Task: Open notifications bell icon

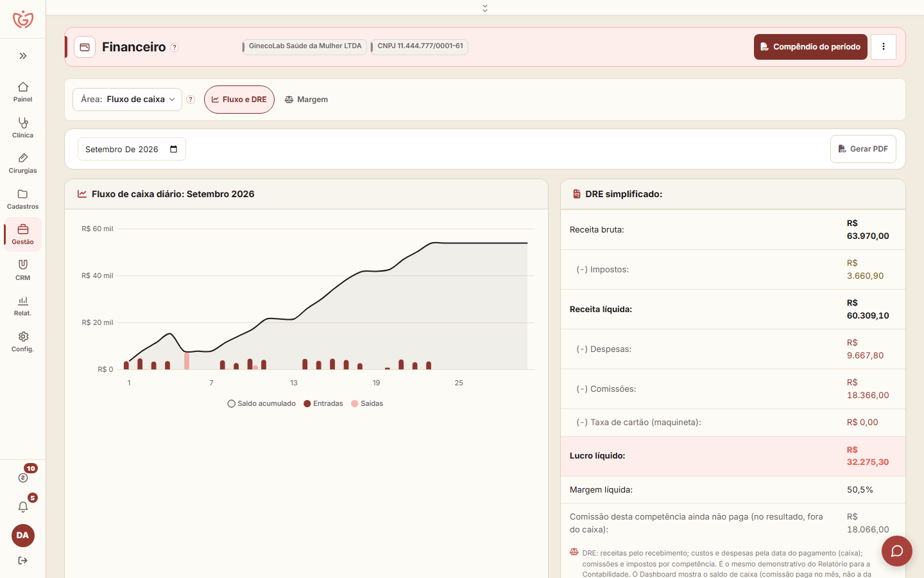Action: 23,507
